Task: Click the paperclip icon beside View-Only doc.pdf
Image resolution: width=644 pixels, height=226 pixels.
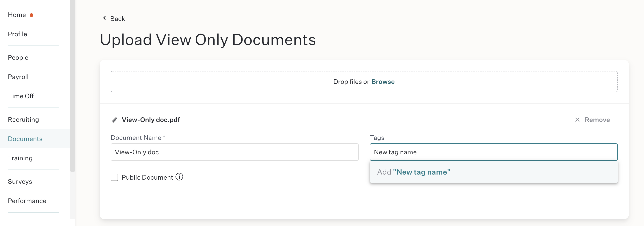Action: (115, 120)
